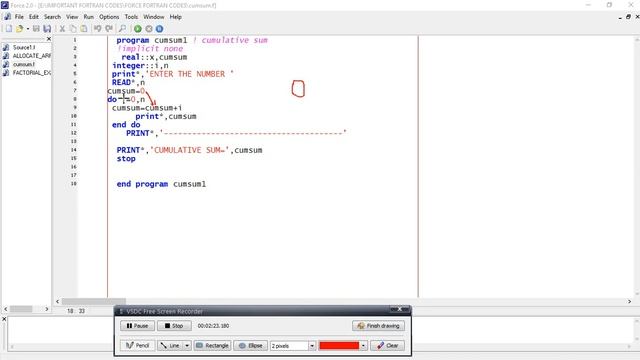This screenshot has height=360, width=640.
Task: Click the Paste clipboard icon
Action: 84,29
